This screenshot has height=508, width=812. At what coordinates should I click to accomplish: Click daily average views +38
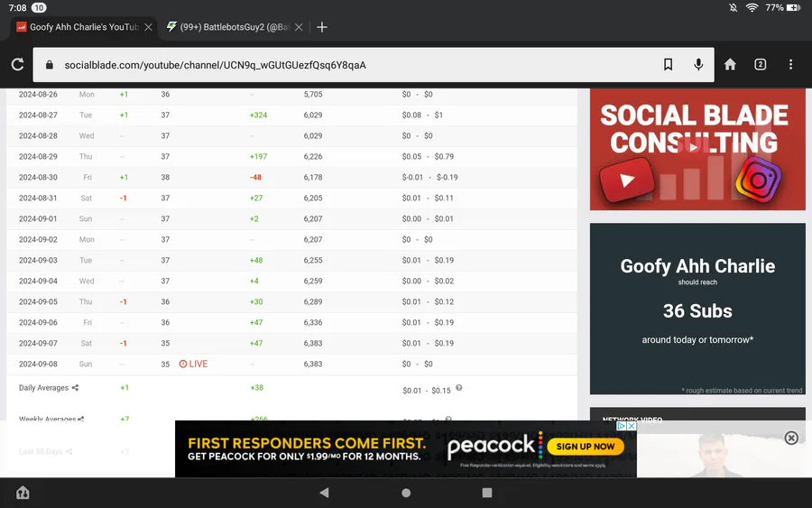pos(257,387)
